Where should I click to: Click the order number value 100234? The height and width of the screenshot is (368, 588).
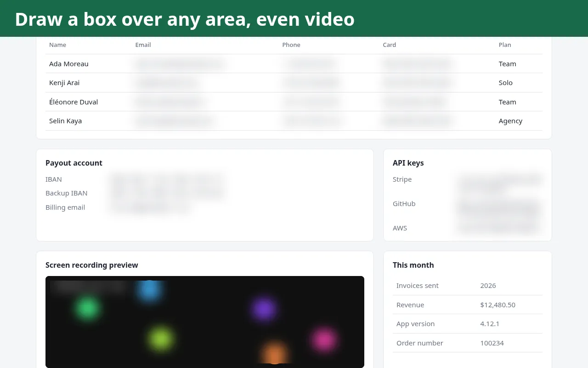(x=492, y=343)
